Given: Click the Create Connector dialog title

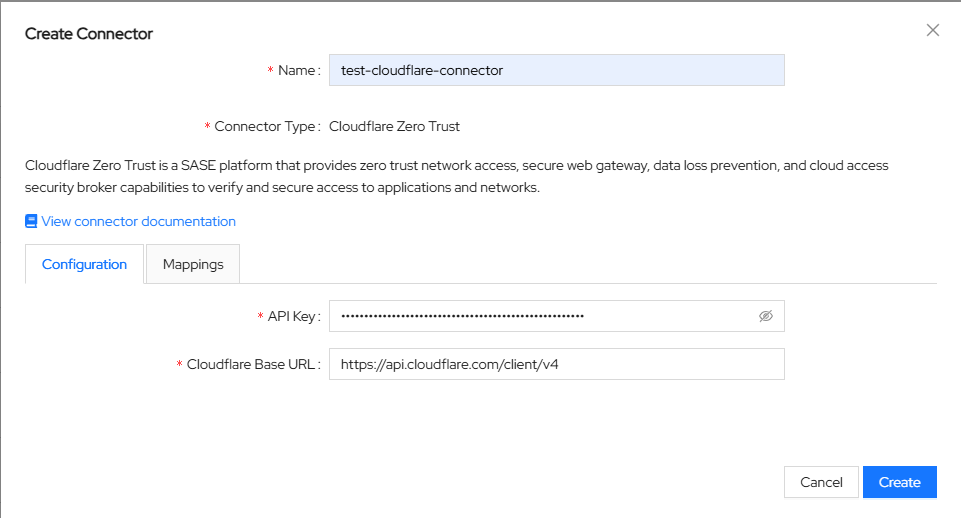Looking at the screenshot, I should pyautogui.click(x=89, y=34).
